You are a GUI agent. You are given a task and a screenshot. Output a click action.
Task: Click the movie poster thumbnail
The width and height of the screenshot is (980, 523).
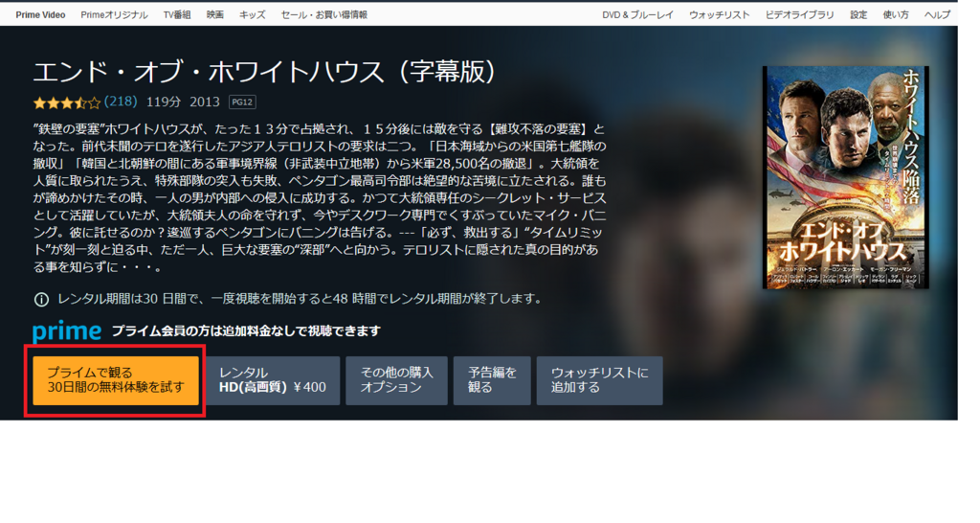point(845,177)
